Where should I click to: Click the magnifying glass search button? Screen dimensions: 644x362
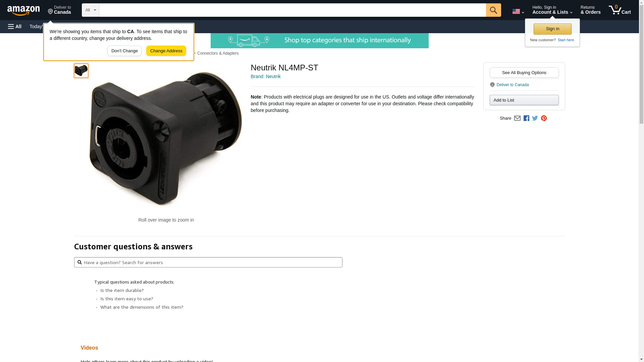pos(493,10)
